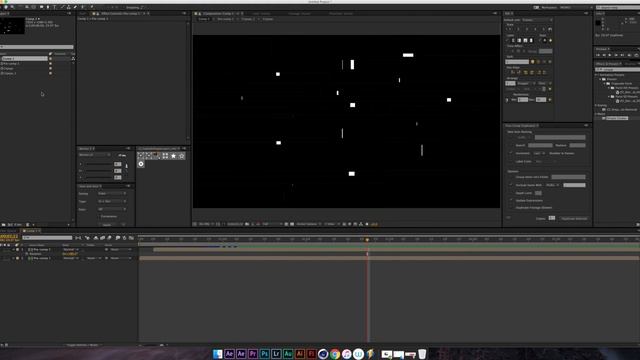Image resolution: width=640 pixels, height=360 pixels.
Task: Open the Keys dropdown in easing panel
Action: tap(111, 209)
